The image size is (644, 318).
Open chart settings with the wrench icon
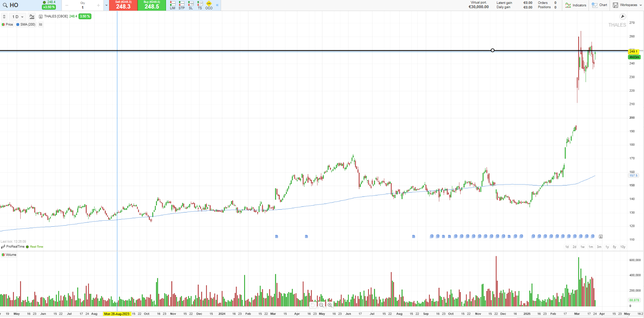coord(622,16)
